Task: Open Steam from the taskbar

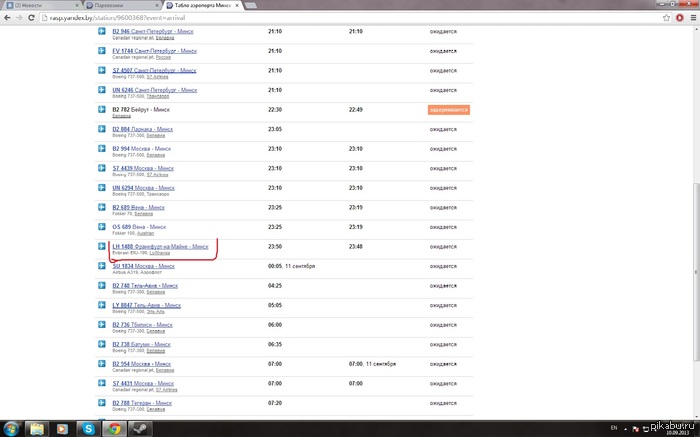Action: (x=140, y=429)
